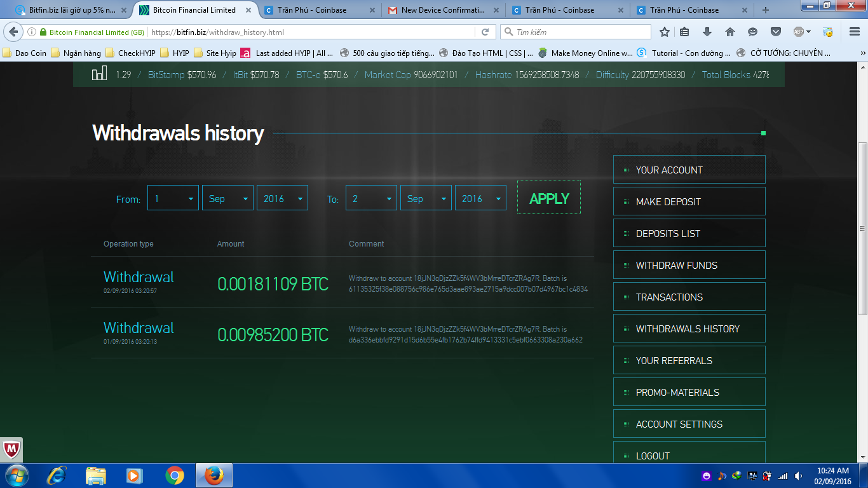This screenshot has height=488, width=868.
Task: Launch Google Chrome from the taskbar
Action: click(x=174, y=475)
